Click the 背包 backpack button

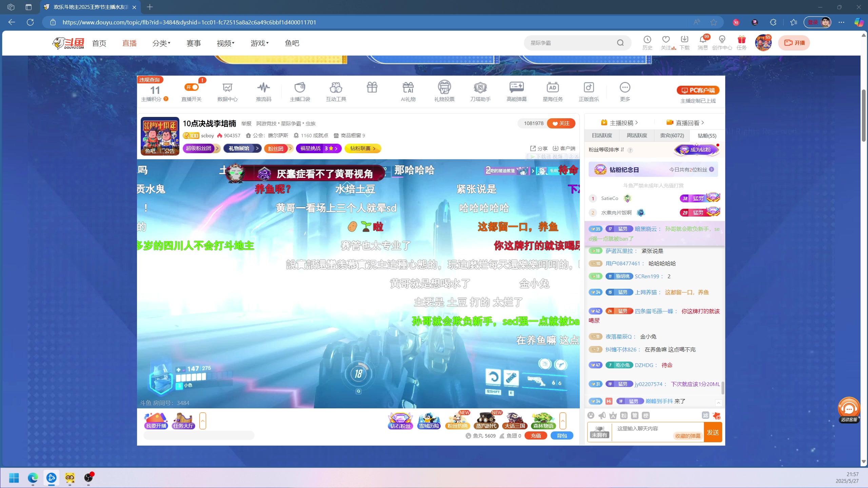(x=562, y=436)
